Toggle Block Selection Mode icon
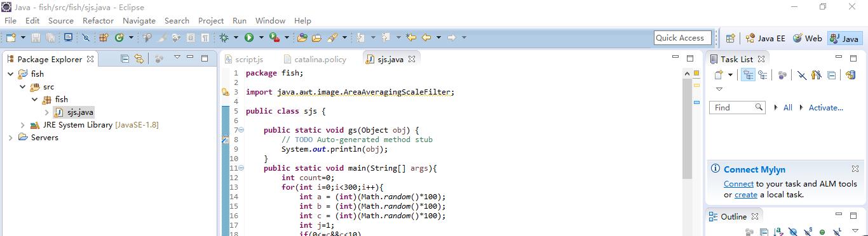Image resolution: width=868 pixels, height=236 pixels. [x=190, y=38]
